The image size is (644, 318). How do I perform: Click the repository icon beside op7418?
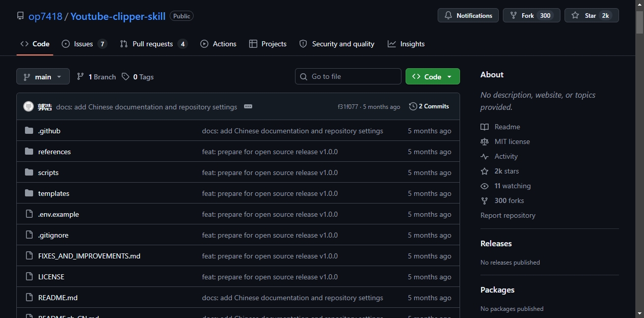pyautogui.click(x=20, y=16)
